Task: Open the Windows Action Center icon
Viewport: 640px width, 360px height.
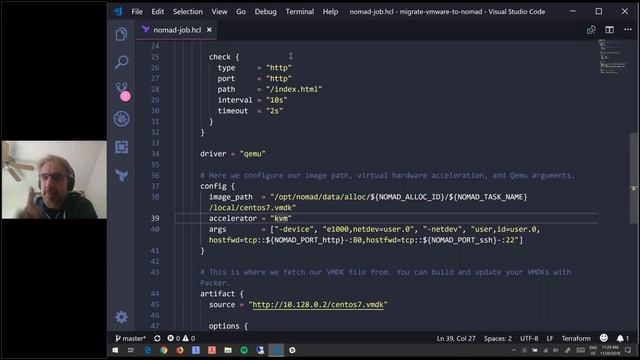Action: pos(628,350)
